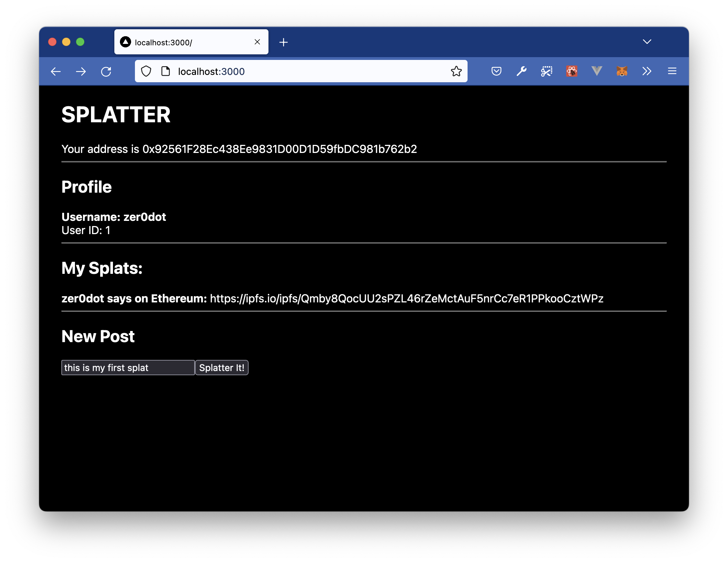Toggle bookmark star for localhost:3000
The height and width of the screenshot is (563, 728).
[x=456, y=71]
